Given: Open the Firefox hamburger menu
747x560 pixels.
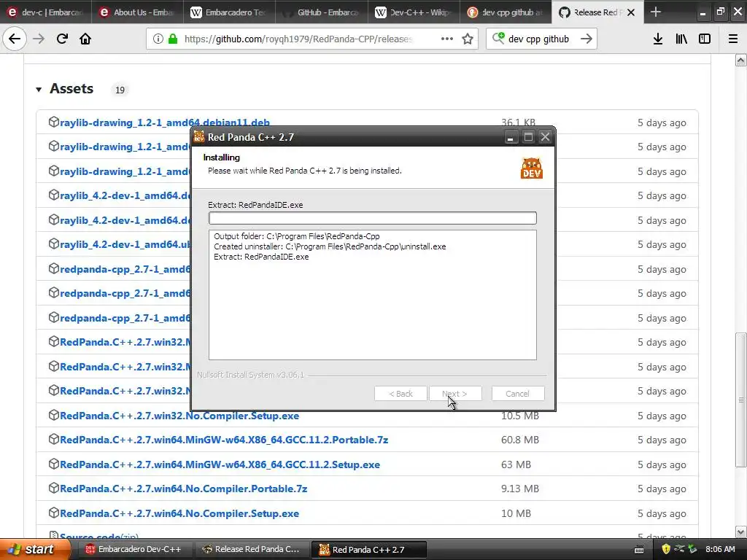Looking at the screenshot, I should pos(733,39).
